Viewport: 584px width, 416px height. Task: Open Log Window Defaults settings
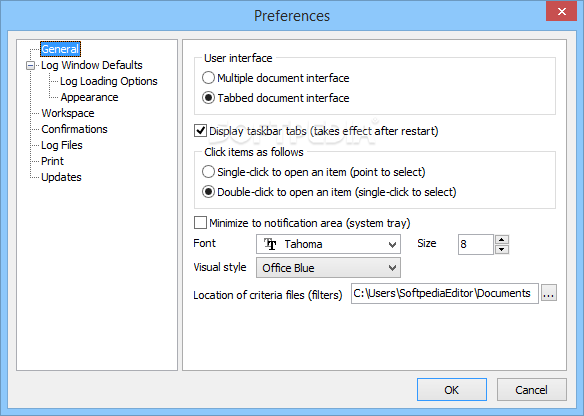coord(92,65)
